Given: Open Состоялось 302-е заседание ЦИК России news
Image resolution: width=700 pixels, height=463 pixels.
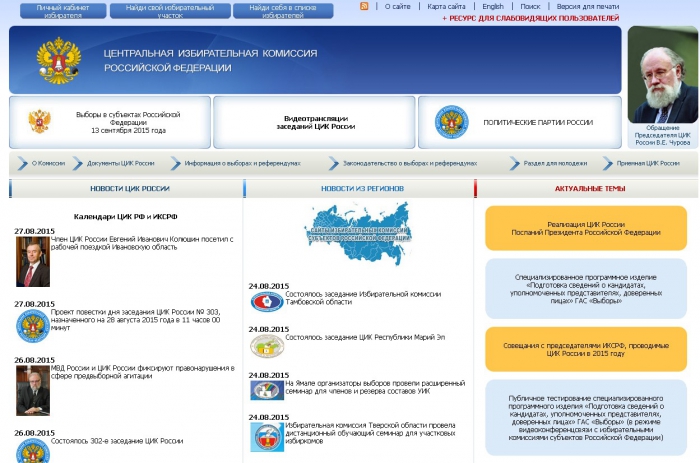Looking at the screenshot, I should (x=117, y=441).
